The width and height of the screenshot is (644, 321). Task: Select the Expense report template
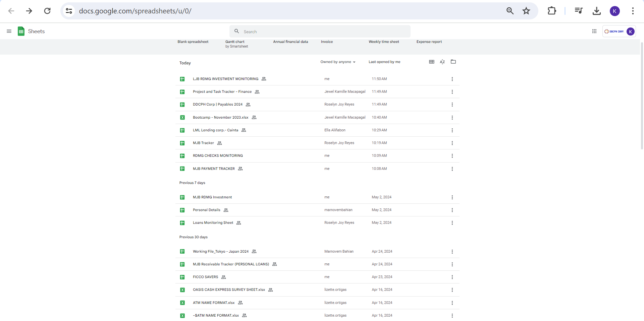[x=429, y=42]
